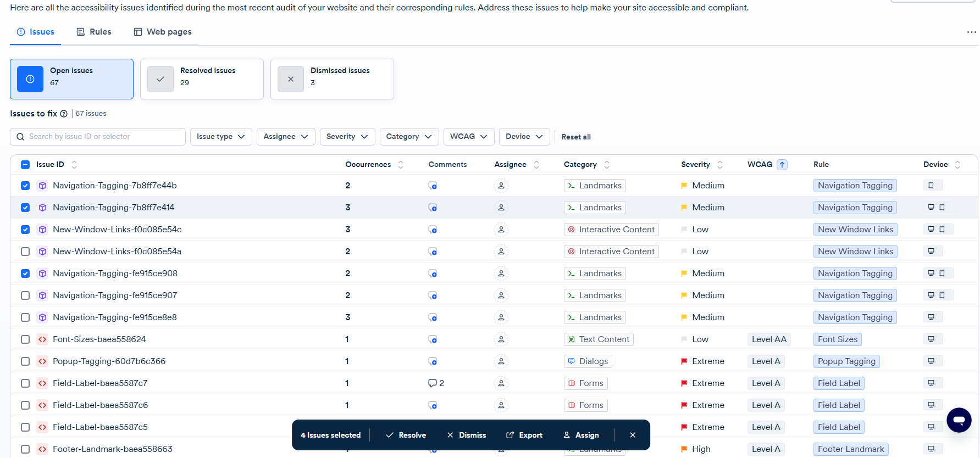Sort the Occurrences column

401,165
